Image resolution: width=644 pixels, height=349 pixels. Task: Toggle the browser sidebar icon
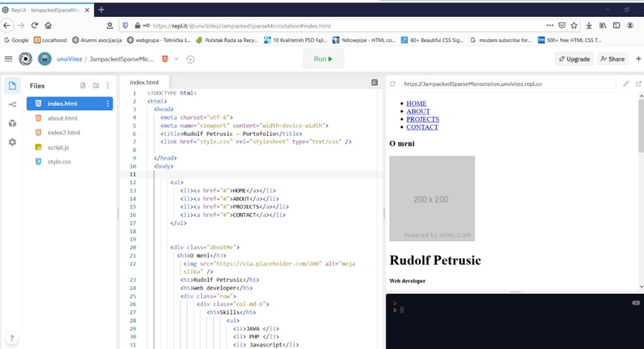[x=617, y=25]
